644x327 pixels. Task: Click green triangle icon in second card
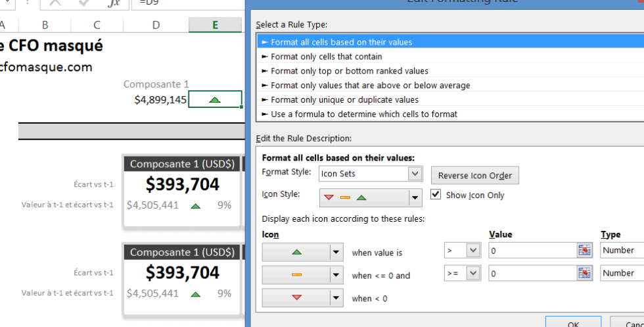click(196, 295)
